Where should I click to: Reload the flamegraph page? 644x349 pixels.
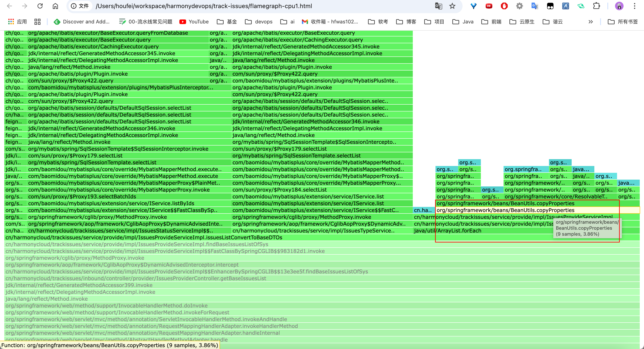click(x=40, y=6)
